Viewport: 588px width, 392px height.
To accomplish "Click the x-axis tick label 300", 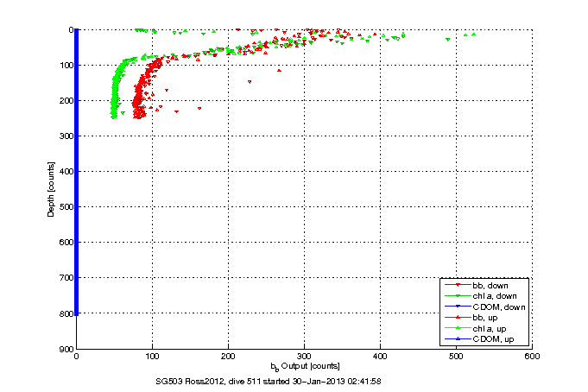I will [x=304, y=357].
